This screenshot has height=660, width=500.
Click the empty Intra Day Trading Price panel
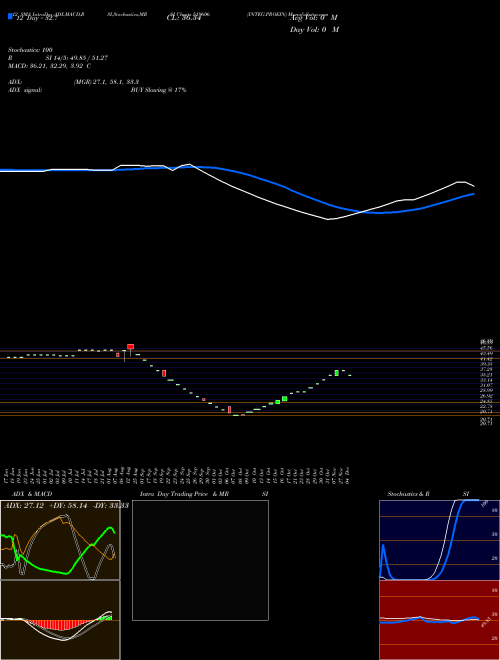pos(200,560)
